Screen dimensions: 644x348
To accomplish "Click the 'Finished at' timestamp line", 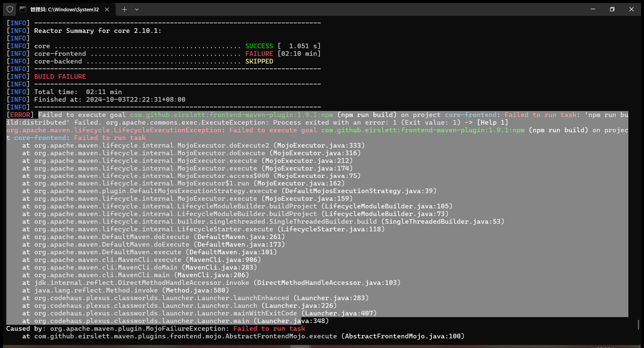I will [110, 100].
